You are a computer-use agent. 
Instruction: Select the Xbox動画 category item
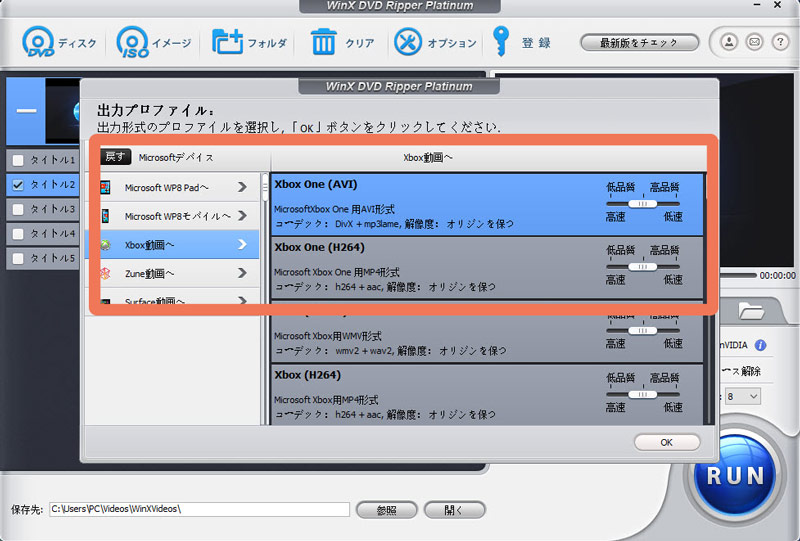(172, 244)
